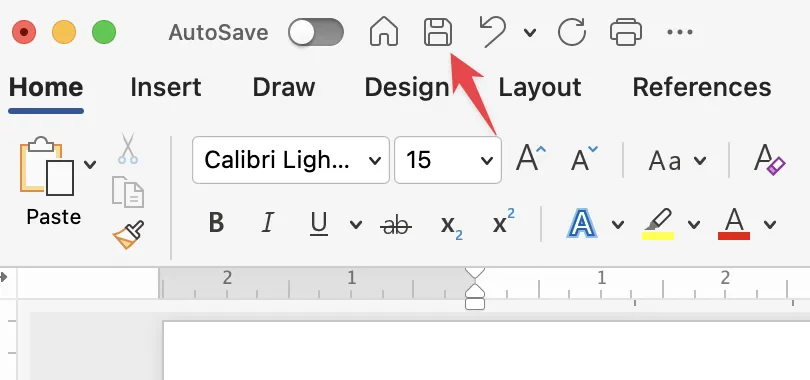Viewport: 810px width, 380px height.
Task: Click the Save floppy disk icon
Action: (x=438, y=33)
